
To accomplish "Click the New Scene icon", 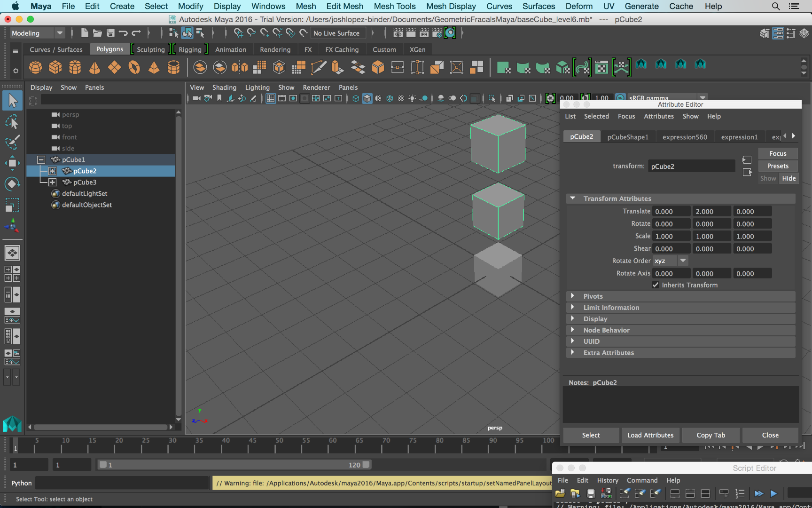I will tap(85, 33).
